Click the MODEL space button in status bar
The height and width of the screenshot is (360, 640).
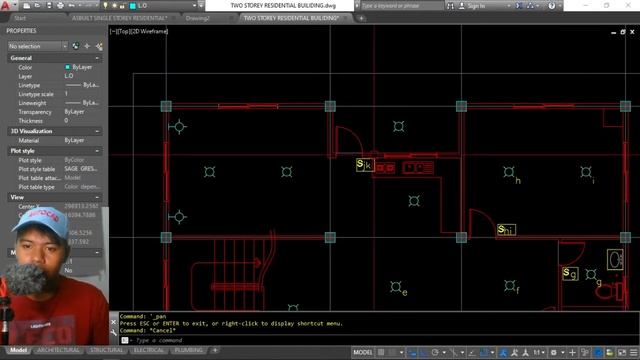tap(363, 352)
